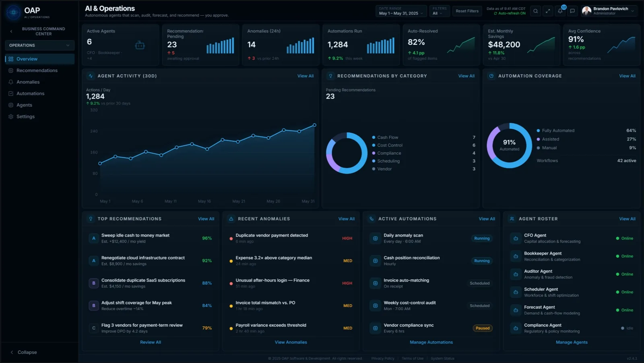Screen dimensions: 644x363
Task: Open Sweep idle cash to money market recommendation
Action: (x=151, y=239)
